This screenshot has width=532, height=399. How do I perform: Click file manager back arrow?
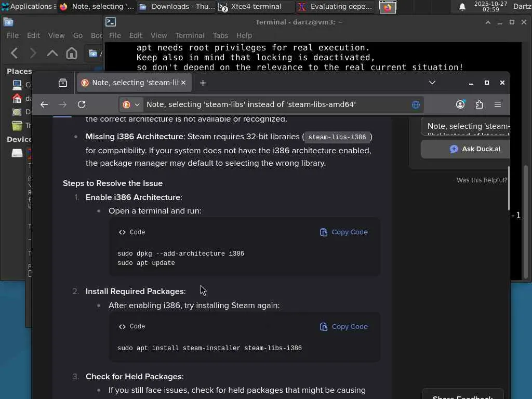click(x=14, y=54)
